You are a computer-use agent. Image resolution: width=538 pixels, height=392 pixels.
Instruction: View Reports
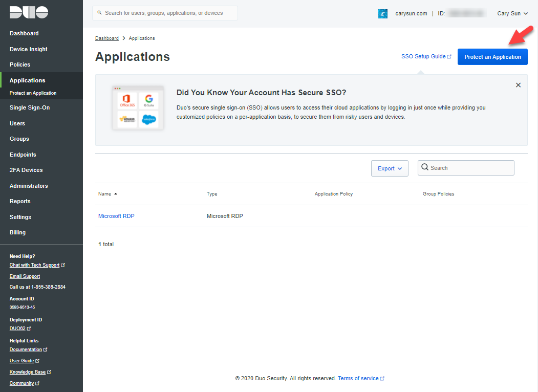pos(20,201)
